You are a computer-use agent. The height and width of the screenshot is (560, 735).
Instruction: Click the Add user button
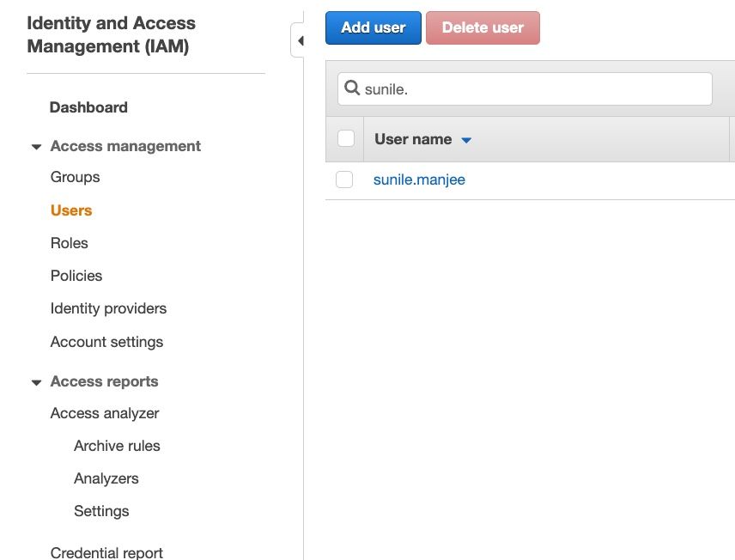[373, 27]
